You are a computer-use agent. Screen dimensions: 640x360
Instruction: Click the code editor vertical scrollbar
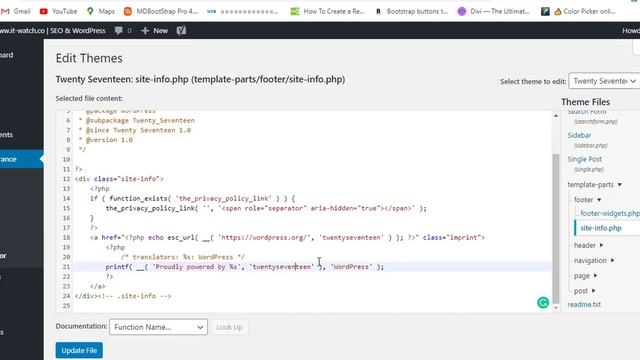click(x=556, y=229)
